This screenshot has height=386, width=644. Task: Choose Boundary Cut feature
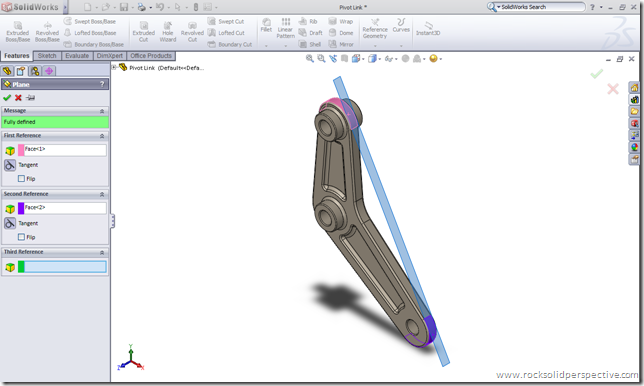click(x=230, y=44)
